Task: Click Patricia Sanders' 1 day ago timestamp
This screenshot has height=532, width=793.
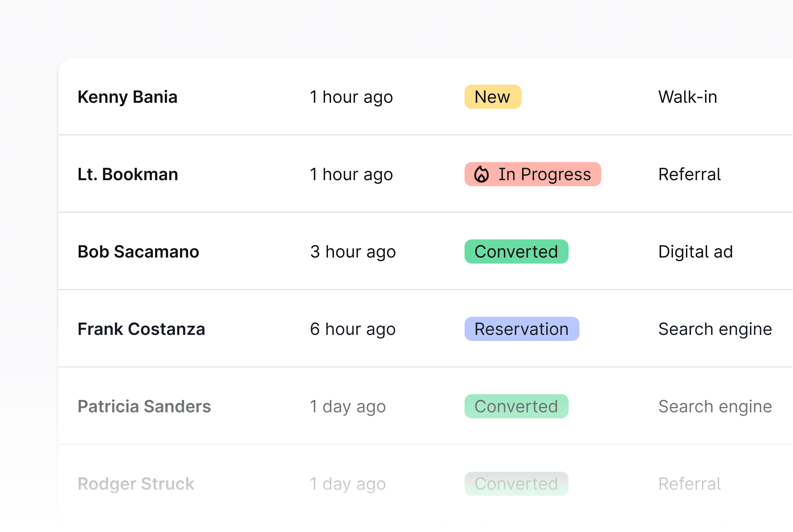Action: click(x=348, y=407)
